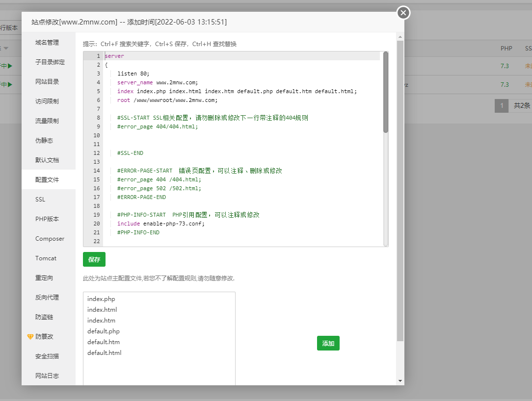The image size is (532, 401).
Task: Open 防篡改 tab
Action: tap(49, 337)
